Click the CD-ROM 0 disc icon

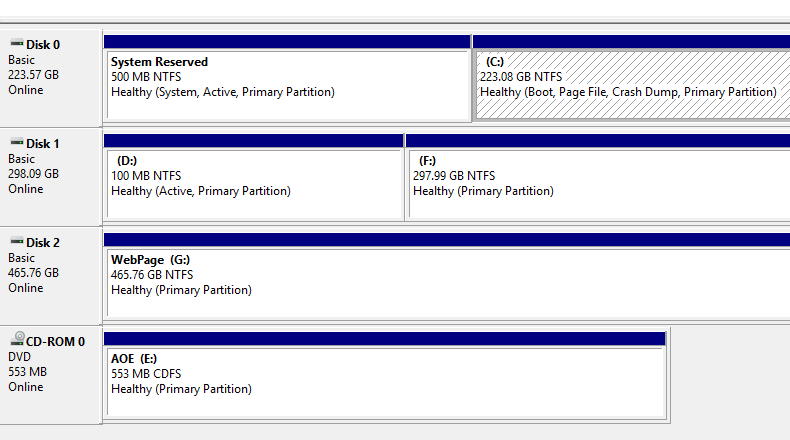coord(16,341)
